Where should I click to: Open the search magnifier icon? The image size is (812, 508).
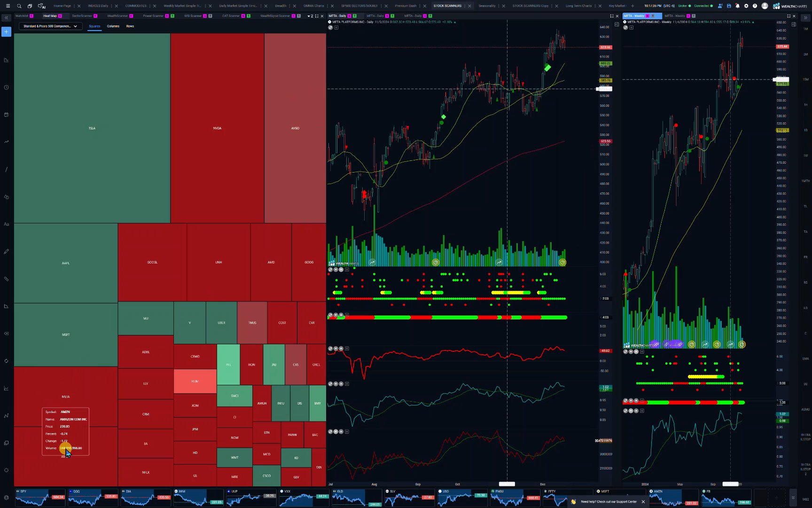click(x=19, y=6)
